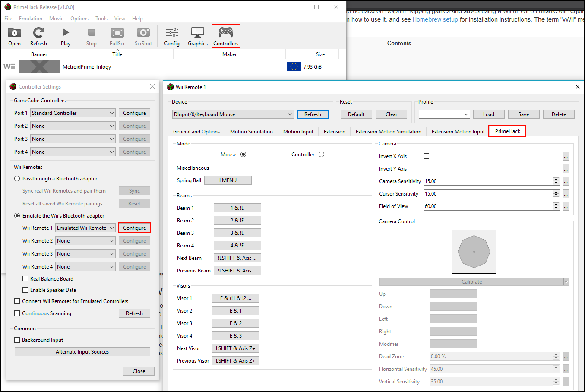Image resolution: width=585 pixels, height=392 pixels.
Task: Select the Mouse mode radio button
Action: pyautogui.click(x=243, y=155)
